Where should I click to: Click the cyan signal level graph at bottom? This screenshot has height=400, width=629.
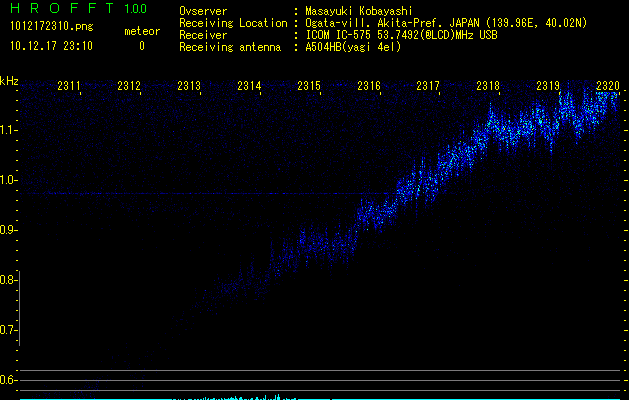[x=321, y=397]
